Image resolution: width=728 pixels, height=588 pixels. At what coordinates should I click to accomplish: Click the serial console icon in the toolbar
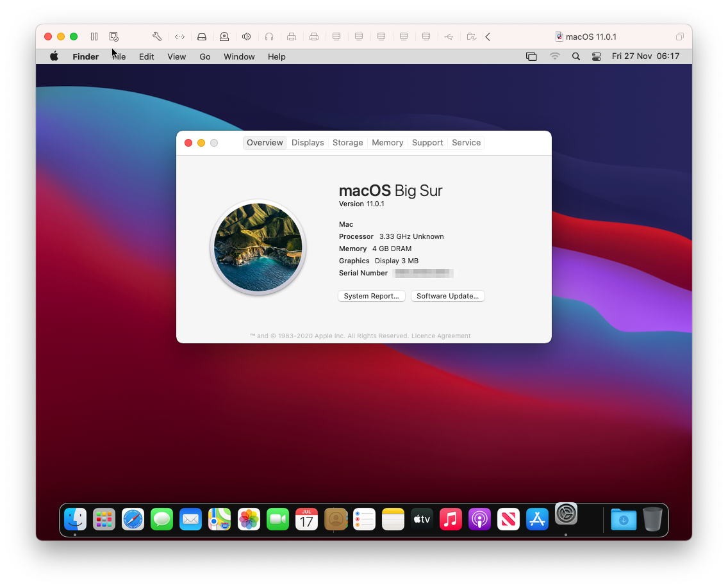click(x=179, y=37)
